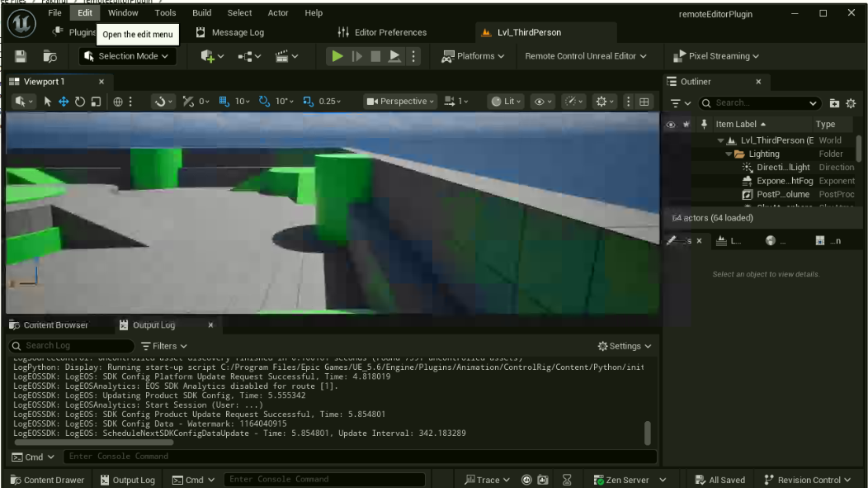Open the Outliner settings gear
The height and width of the screenshot is (488, 868).
(x=851, y=103)
